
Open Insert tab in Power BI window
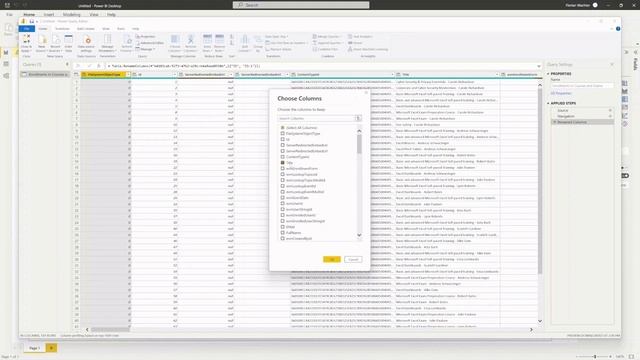coord(49,15)
